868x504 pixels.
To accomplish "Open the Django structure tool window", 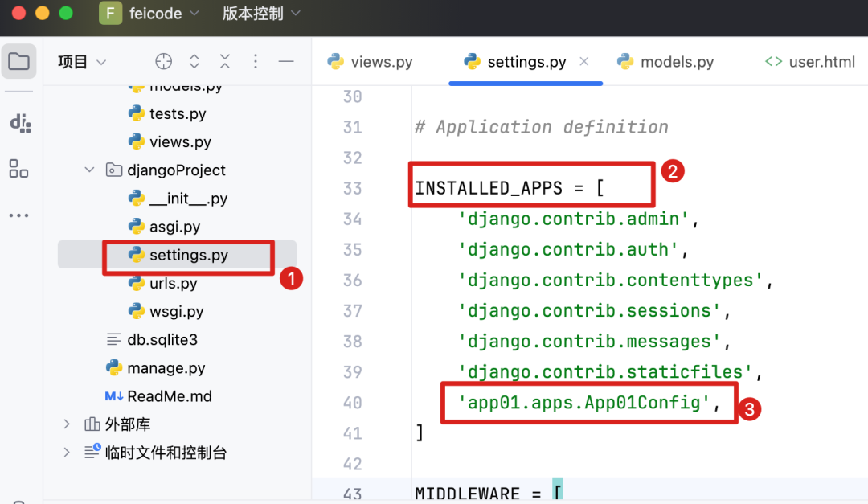I will (x=19, y=124).
